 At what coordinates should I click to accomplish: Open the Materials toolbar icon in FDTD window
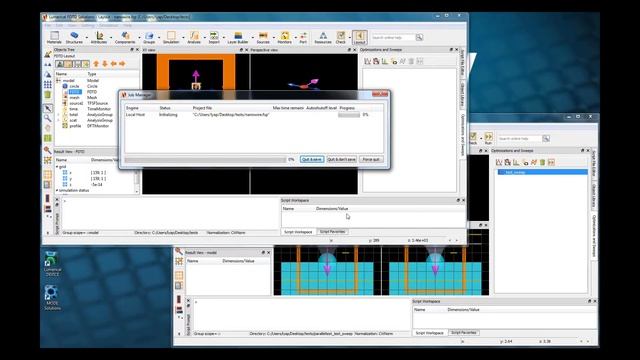(x=54, y=37)
